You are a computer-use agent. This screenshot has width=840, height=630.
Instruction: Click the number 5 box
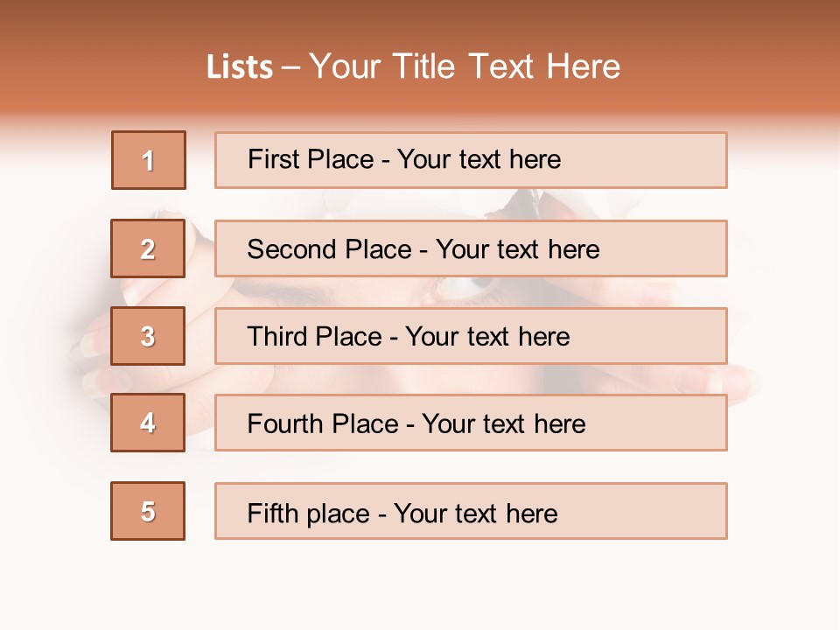pyautogui.click(x=148, y=511)
